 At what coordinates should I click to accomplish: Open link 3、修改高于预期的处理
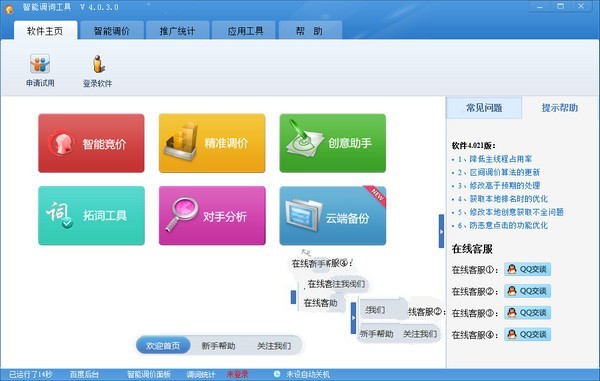click(499, 186)
